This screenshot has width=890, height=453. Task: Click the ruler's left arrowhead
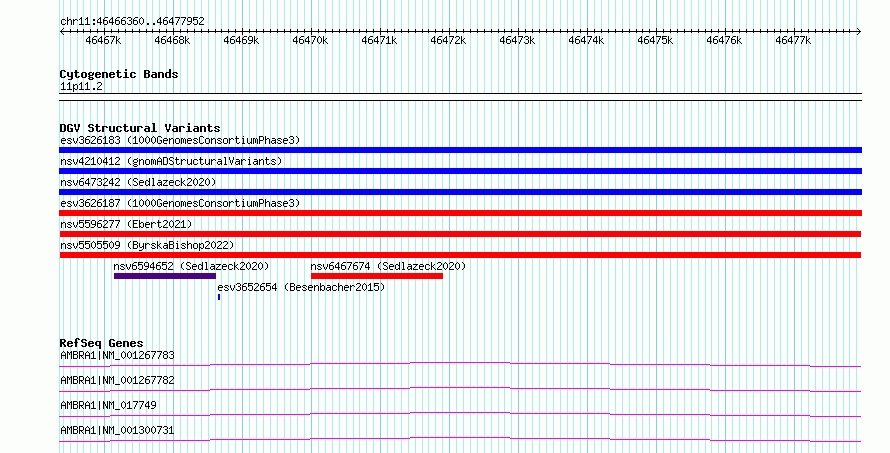[x=62, y=32]
